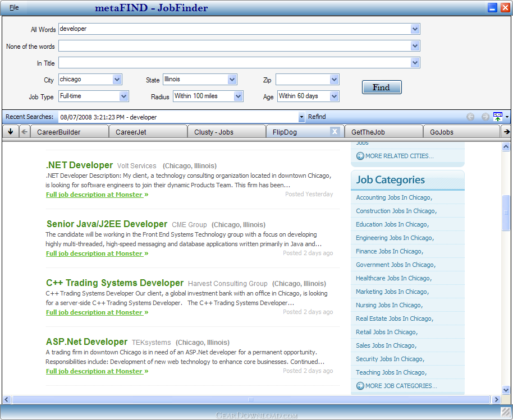Click the horizontal scrollbar thumb below results
The height and width of the screenshot is (420, 513).
[251, 399]
